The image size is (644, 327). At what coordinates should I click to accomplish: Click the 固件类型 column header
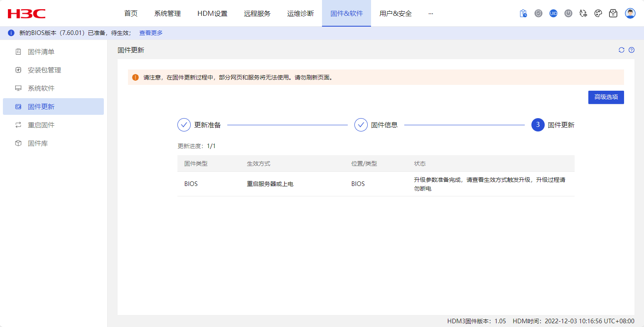tap(196, 163)
